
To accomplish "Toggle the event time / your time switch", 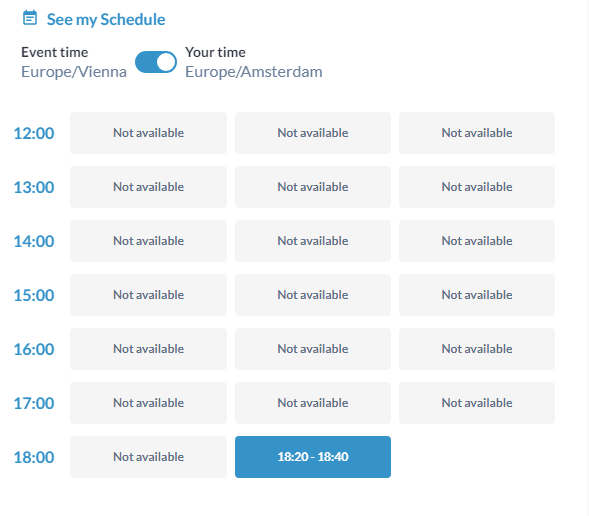I will [x=156, y=62].
